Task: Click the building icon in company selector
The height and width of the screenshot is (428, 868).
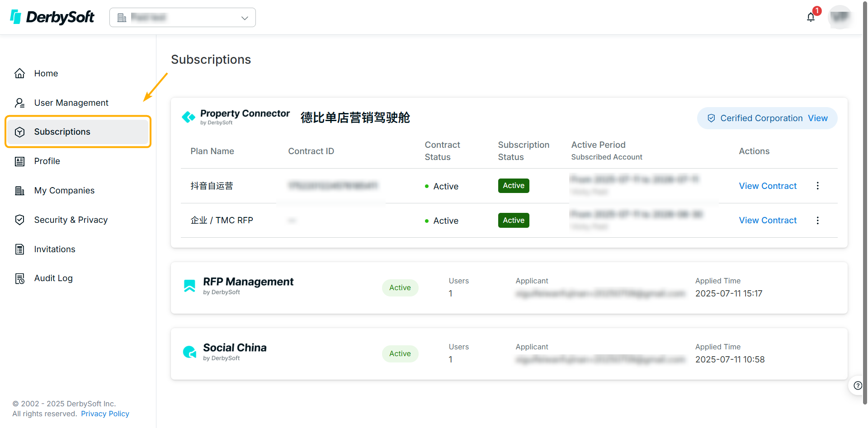Action: tap(122, 18)
